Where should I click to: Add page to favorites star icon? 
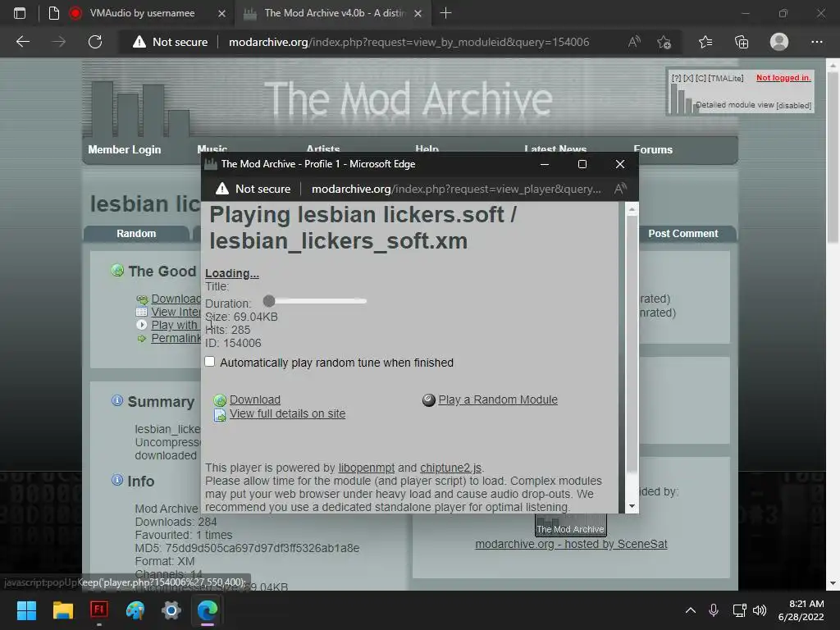[664, 42]
